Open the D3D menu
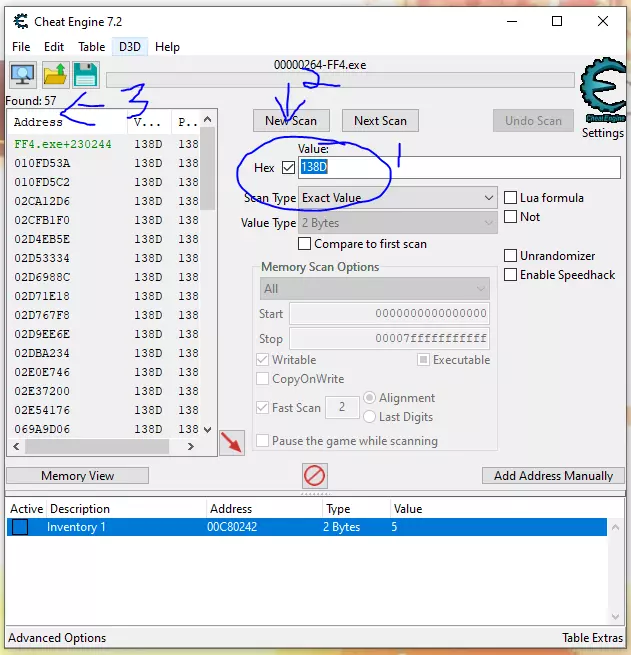 [x=130, y=47]
